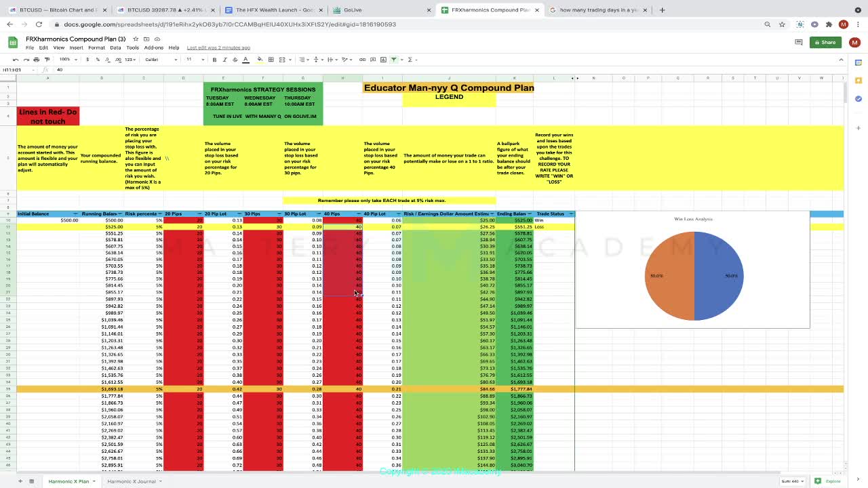Click the Explore button
868x488 pixels.
click(x=829, y=481)
